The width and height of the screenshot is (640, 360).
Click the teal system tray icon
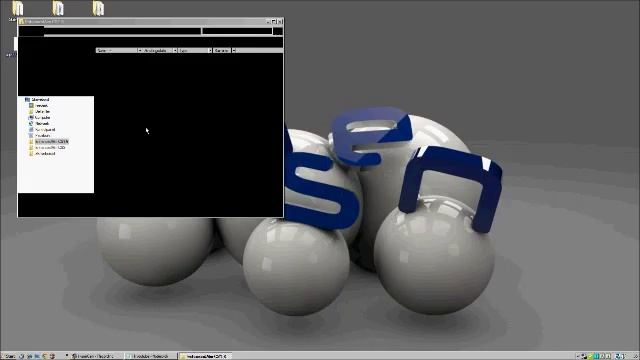(596, 356)
